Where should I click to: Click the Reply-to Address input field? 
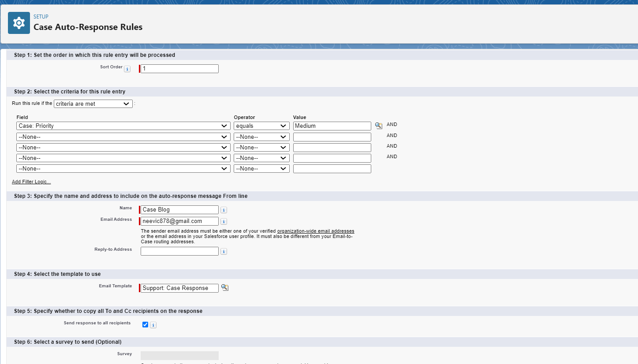(x=179, y=251)
